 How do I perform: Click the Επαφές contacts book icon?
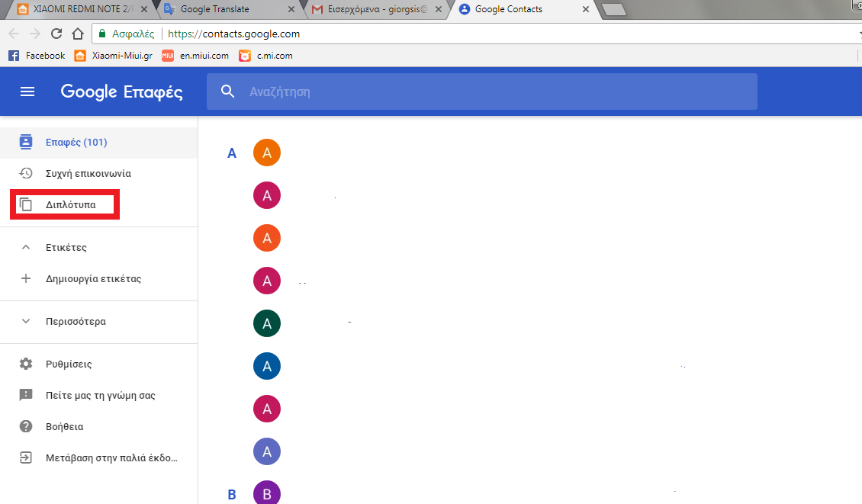tap(26, 142)
